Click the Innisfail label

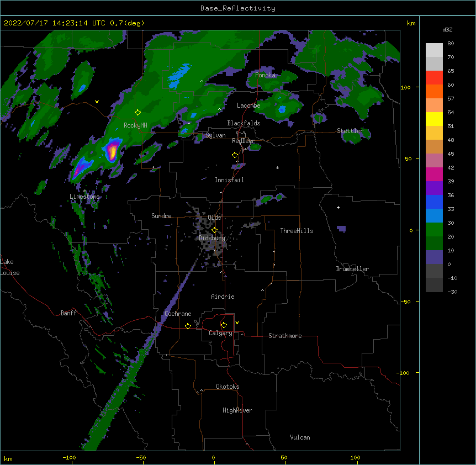pyautogui.click(x=229, y=180)
